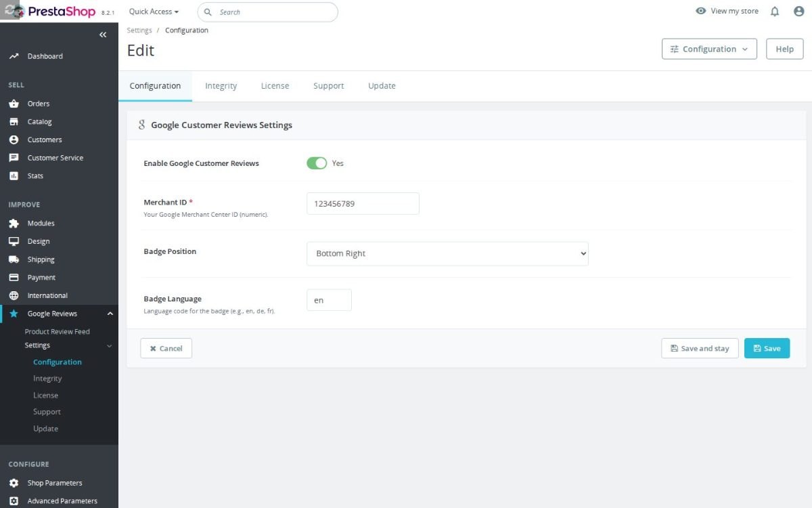Focus the Merchant ID input field
This screenshot has width=812, height=508.
[x=363, y=204]
